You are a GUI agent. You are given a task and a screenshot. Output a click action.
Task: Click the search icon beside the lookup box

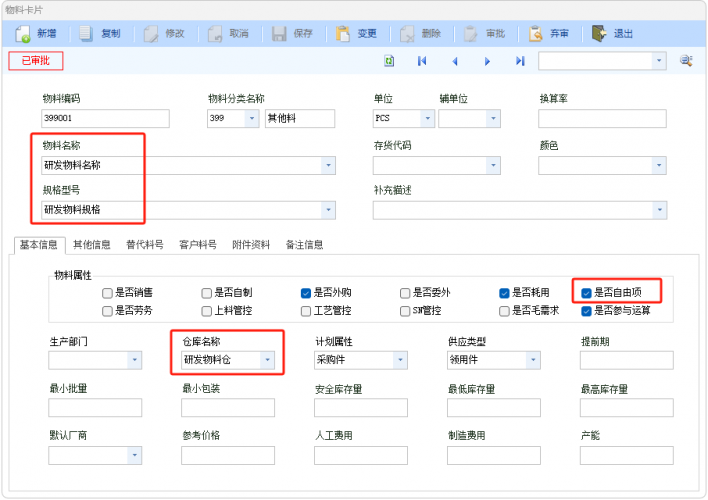pos(686,61)
